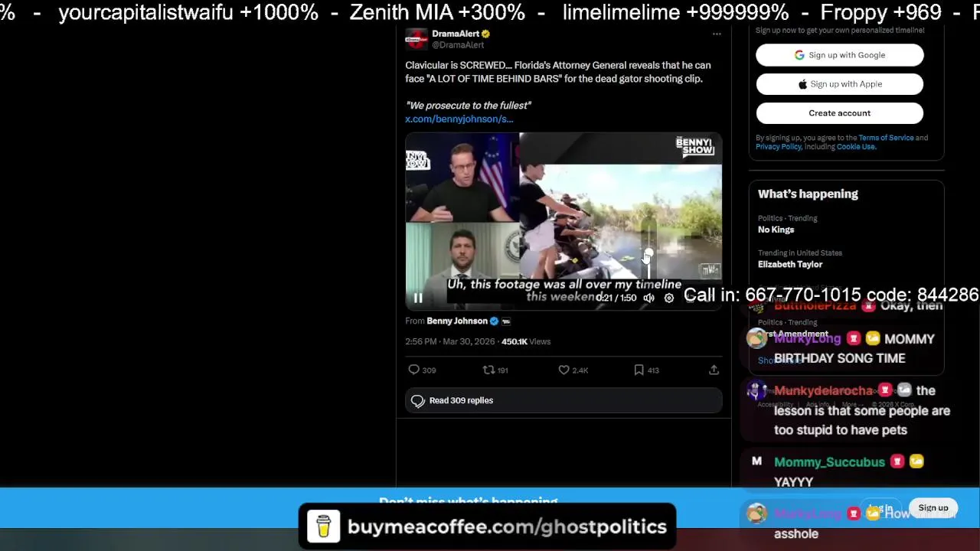
Task: Open the @DramaAlert handle
Action: pos(458,45)
